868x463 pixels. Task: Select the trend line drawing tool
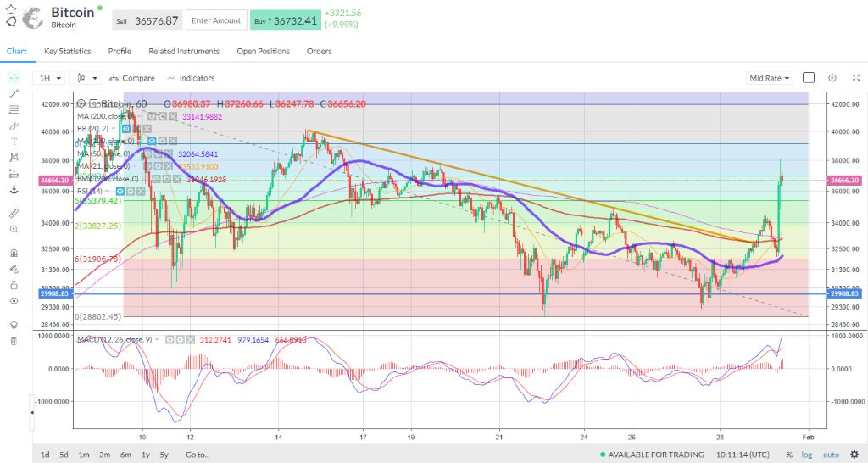click(x=14, y=93)
